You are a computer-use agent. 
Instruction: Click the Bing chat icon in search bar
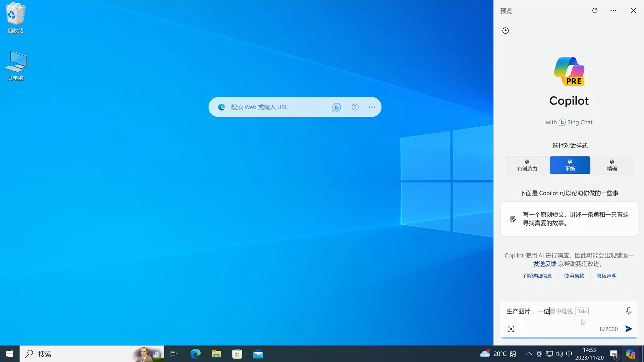336,107
